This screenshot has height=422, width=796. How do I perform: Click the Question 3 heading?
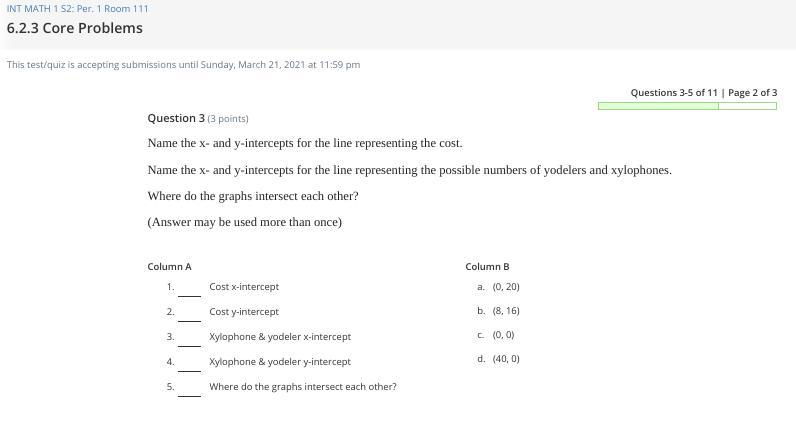(x=176, y=118)
